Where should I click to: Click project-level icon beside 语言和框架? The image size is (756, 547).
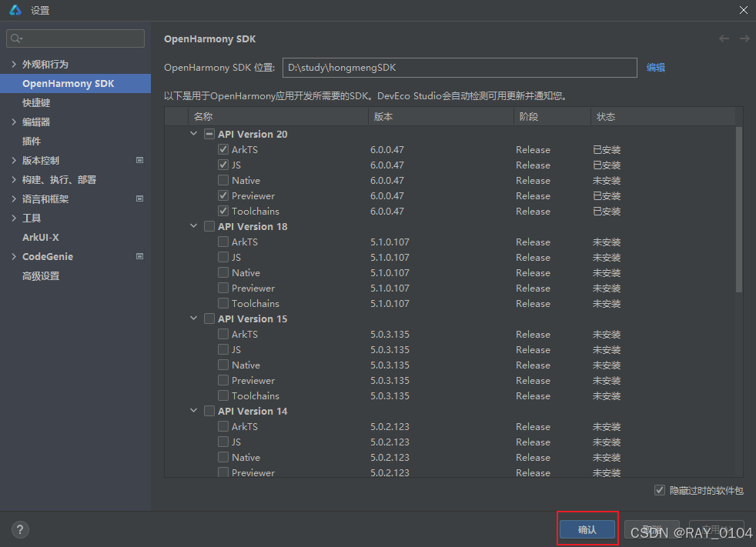coord(140,198)
